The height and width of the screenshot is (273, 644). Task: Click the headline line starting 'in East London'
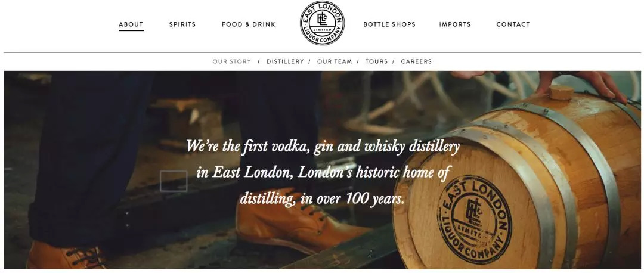(x=323, y=172)
